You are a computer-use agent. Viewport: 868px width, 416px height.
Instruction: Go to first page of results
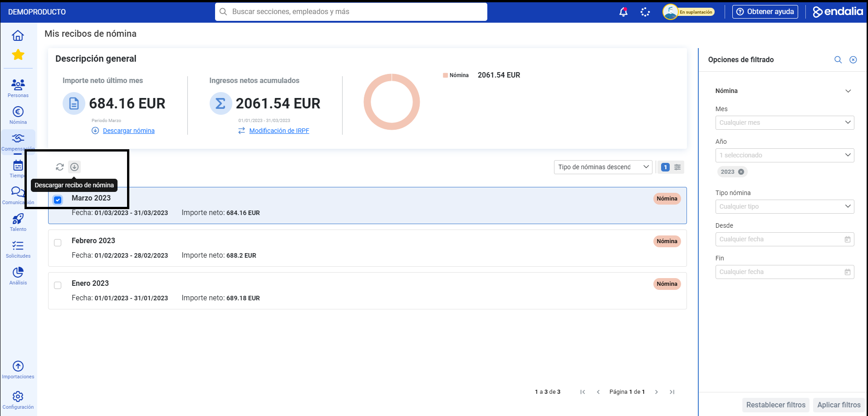(x=583, y=392)
